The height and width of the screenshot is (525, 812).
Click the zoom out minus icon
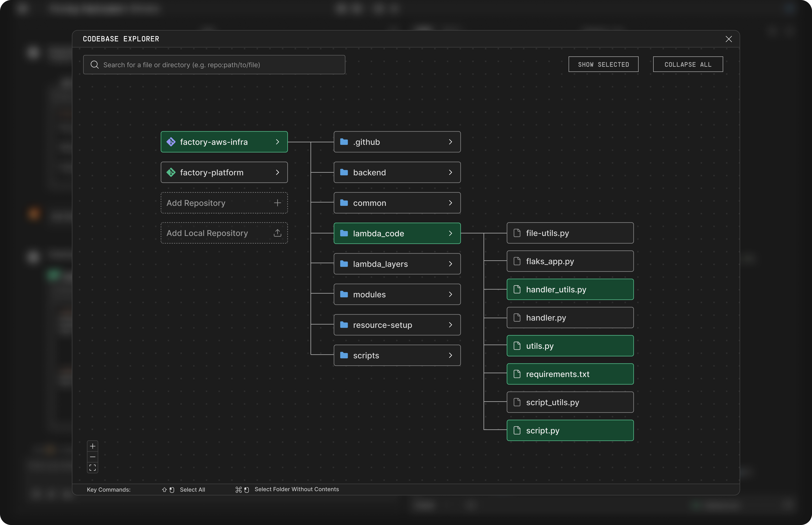pos(92,457)
